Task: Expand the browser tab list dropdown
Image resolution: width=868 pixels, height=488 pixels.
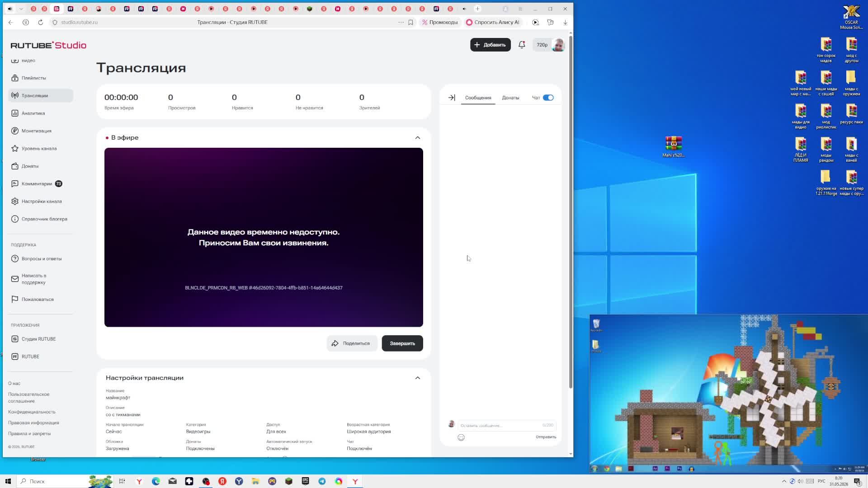Action: (21, 9)
